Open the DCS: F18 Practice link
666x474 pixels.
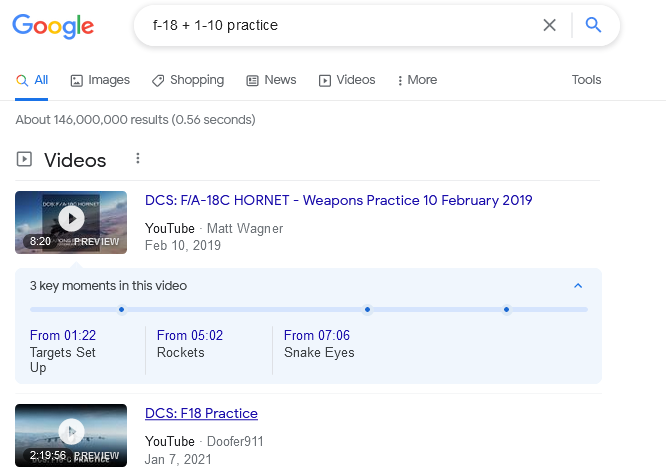[201, 413]
